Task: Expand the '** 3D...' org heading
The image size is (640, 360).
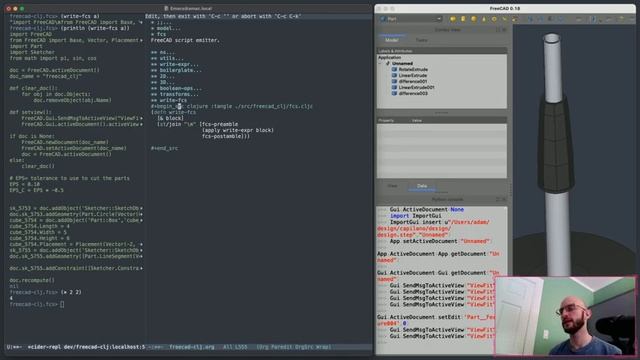Action: (162, 82)
